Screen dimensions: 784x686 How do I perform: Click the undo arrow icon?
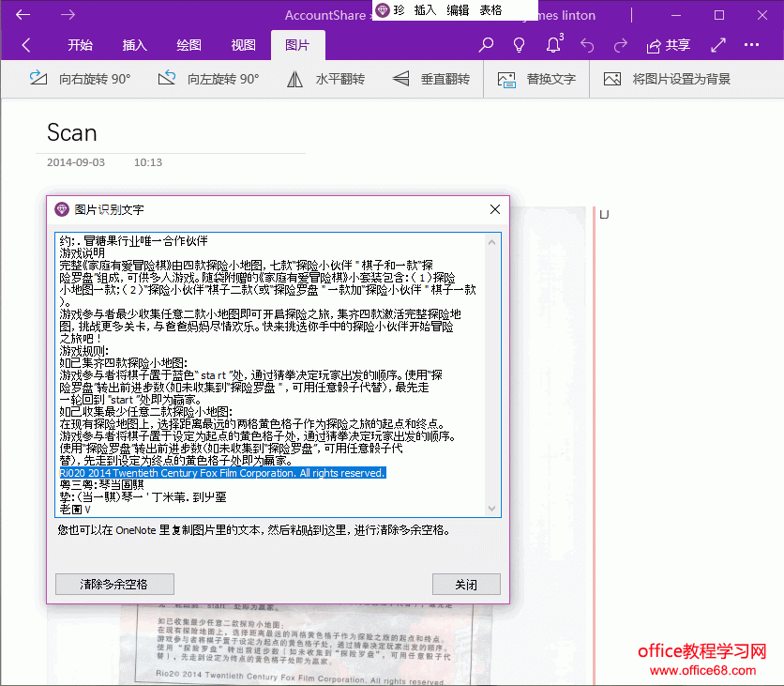click(587, 45)
